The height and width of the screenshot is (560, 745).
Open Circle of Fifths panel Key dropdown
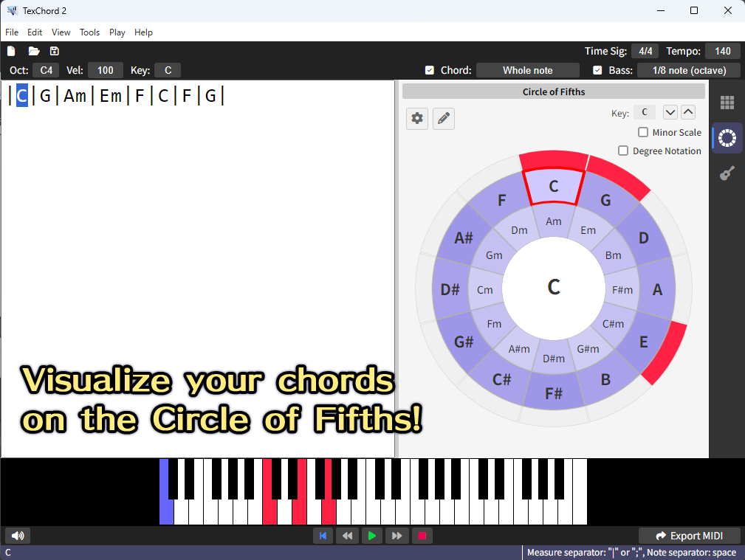[645, 113]
